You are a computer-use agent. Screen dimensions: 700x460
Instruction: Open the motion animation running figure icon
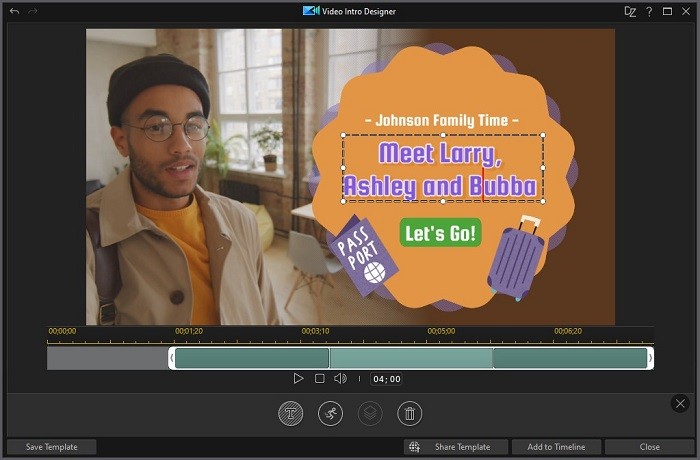tap(330, 414)
